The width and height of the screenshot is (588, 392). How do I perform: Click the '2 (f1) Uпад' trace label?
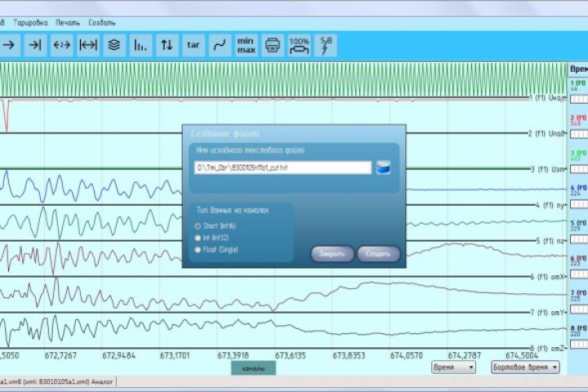(x=547, y=133)
